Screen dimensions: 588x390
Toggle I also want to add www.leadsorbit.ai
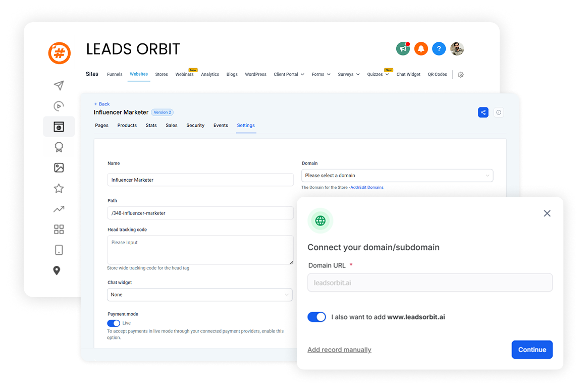(316, 317)
